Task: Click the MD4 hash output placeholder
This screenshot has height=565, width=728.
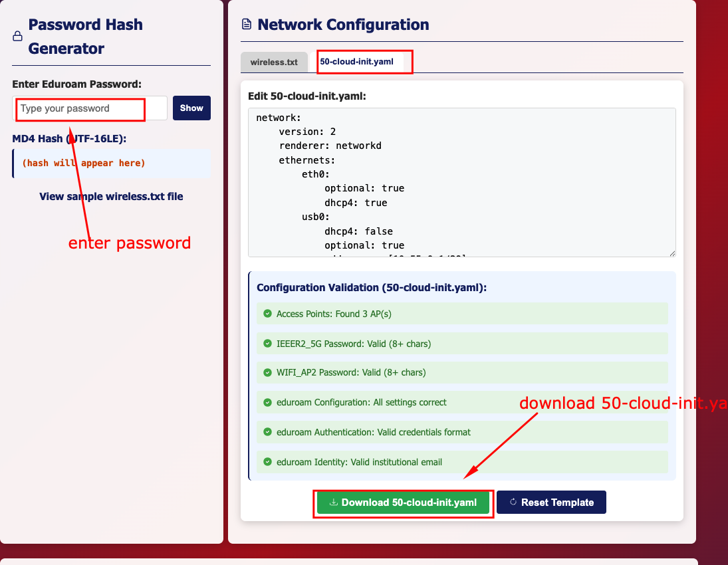Action: 84,164
